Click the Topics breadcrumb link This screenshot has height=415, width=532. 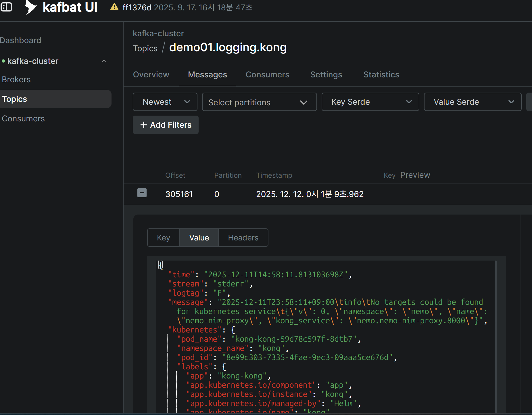click(x=145, y=48)
